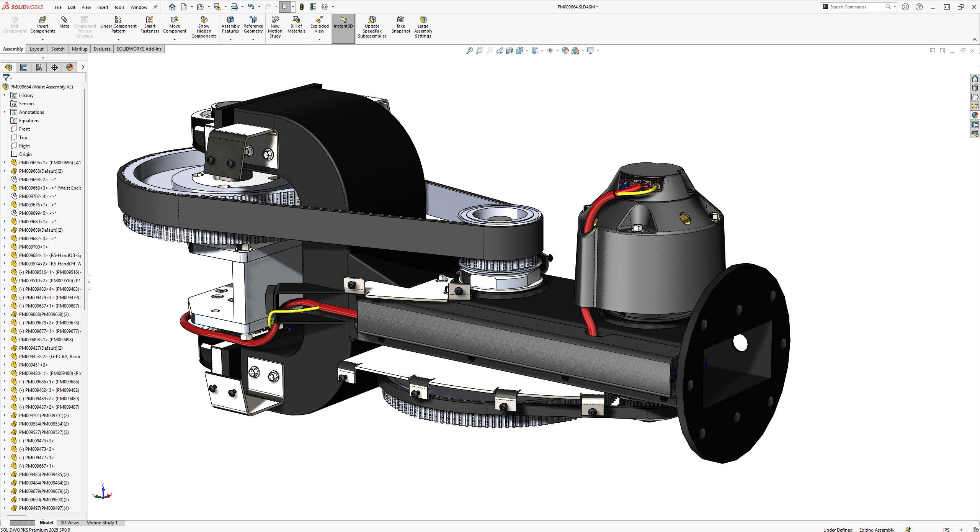Toggle the Instant3D button

343,22
